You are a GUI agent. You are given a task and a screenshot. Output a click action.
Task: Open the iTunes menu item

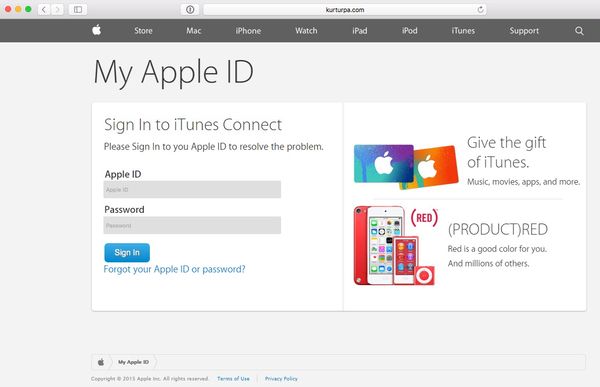point(463,31)
